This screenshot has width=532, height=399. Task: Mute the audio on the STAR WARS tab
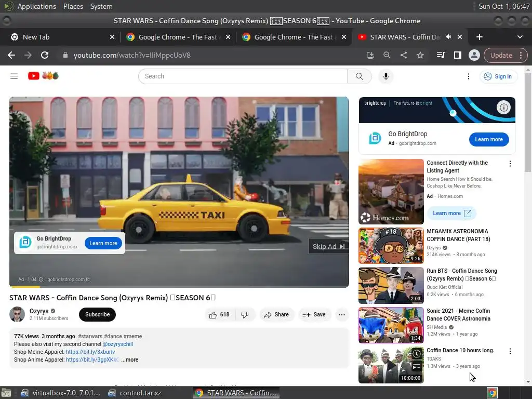point(448,37)
